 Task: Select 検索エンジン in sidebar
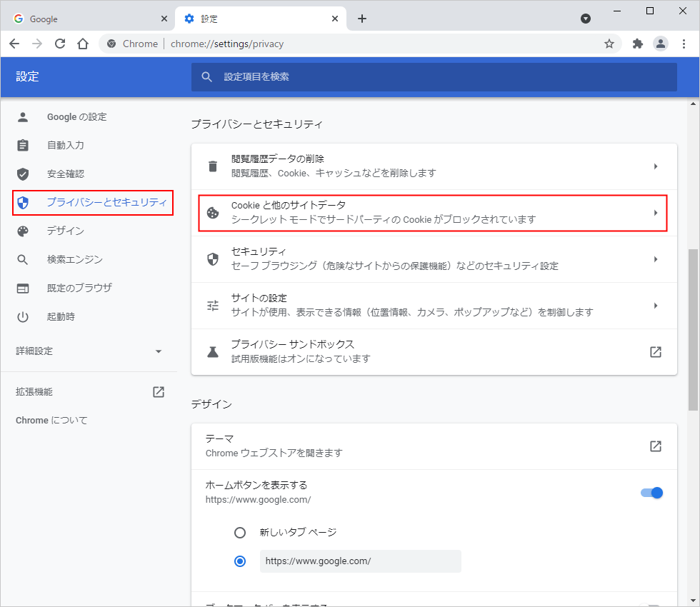74,260
